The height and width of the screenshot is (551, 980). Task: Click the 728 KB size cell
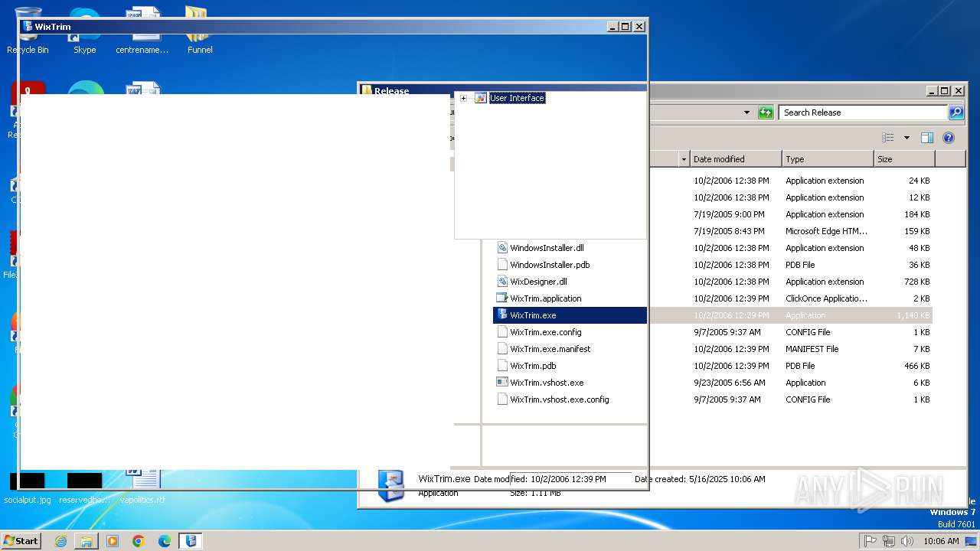pyautogui.click(x=917, y=282)
